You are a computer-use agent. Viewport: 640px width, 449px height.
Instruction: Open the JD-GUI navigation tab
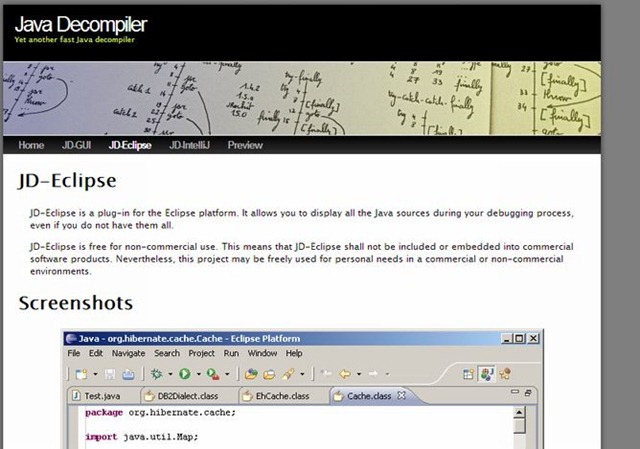[x=76, y=145]
